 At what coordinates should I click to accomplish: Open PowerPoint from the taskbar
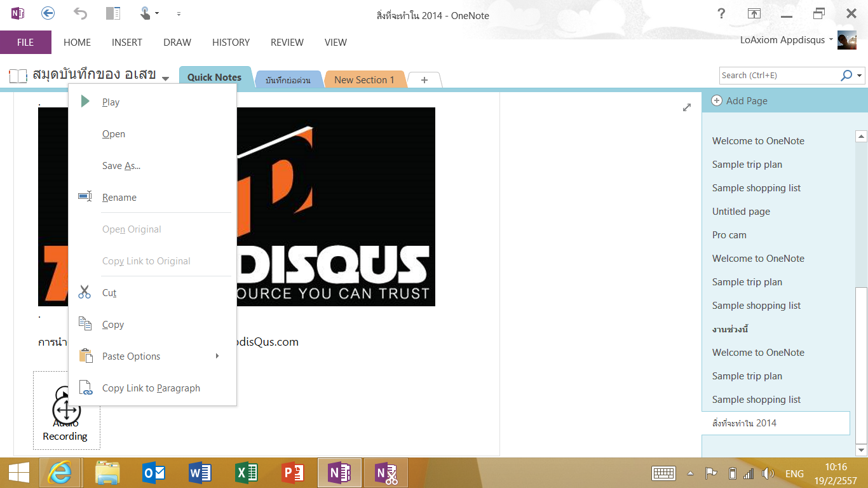click(294, 473)
